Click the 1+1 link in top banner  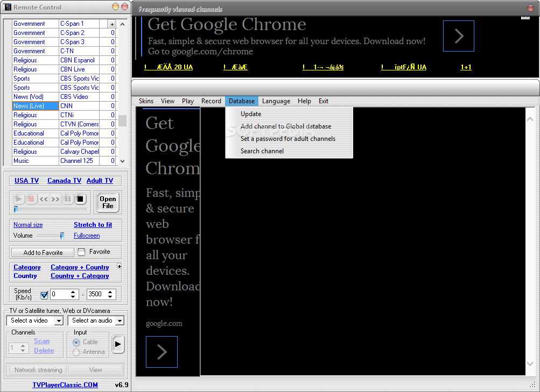(x=466, y=67)
